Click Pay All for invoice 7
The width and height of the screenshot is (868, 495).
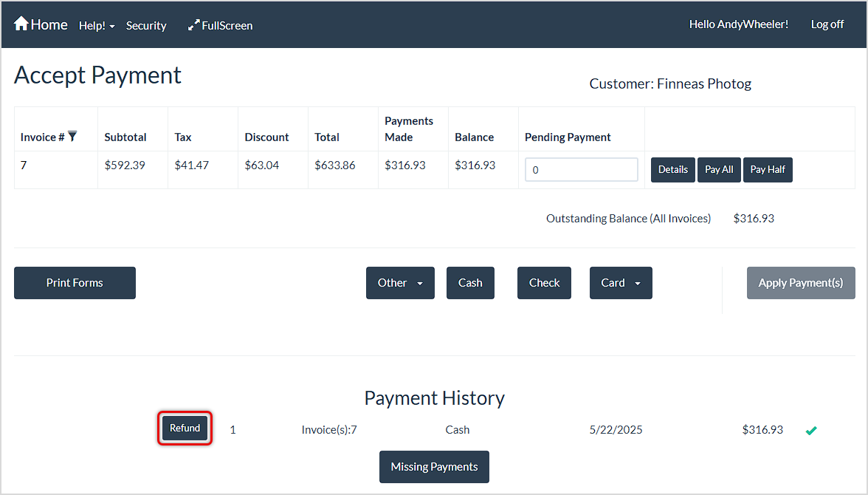719,169
